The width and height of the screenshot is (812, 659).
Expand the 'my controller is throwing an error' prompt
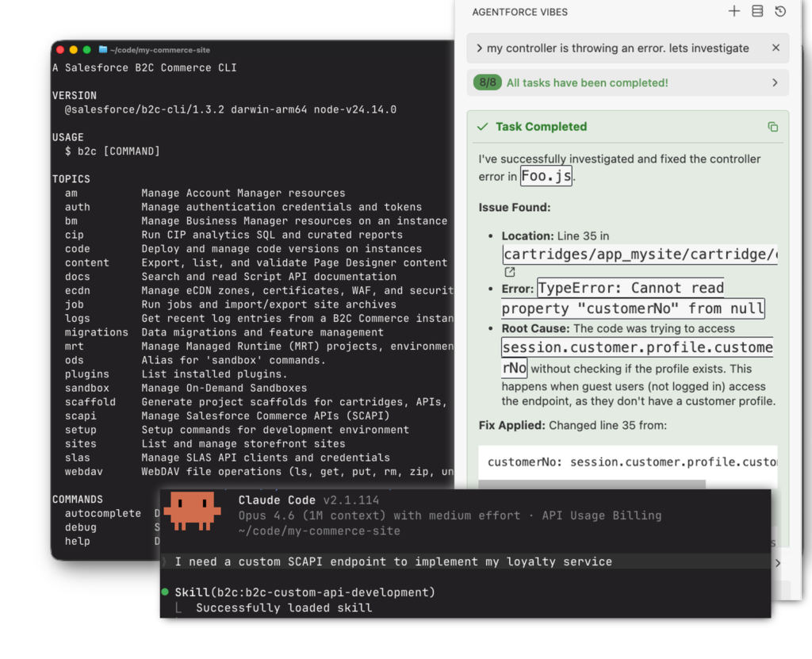[480, 48]
